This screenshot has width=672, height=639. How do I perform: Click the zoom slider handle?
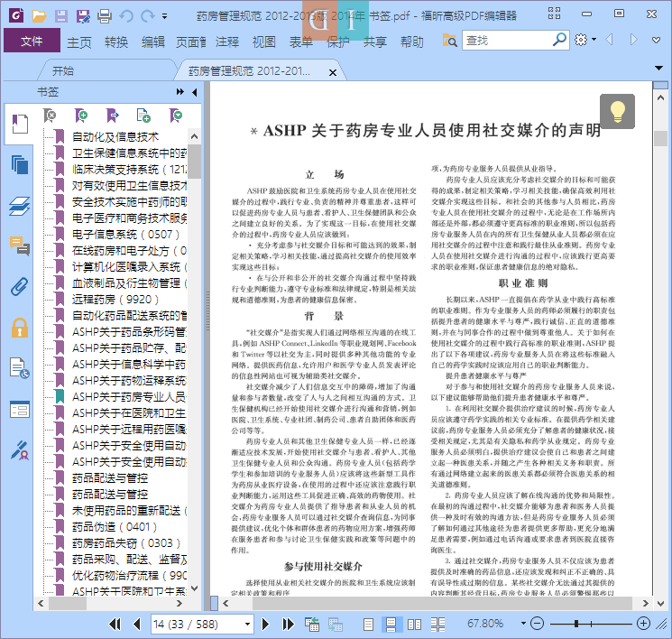pyautogui.click(x=576, y=623)
